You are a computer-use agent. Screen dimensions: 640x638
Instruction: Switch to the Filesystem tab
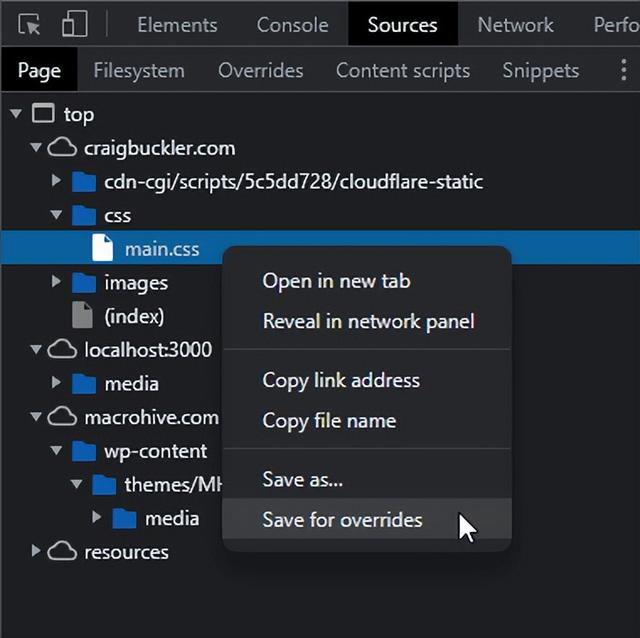139,70
